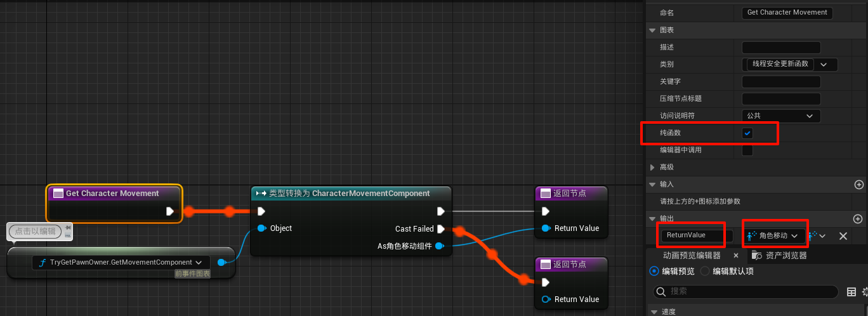
Task: Remove the ReturnValue output with X
Action: point(843,235)
